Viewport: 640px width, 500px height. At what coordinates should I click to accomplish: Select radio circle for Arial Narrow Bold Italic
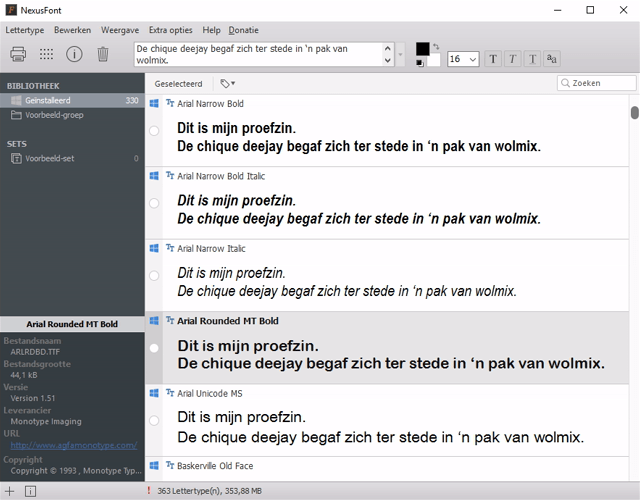point(154,203)
